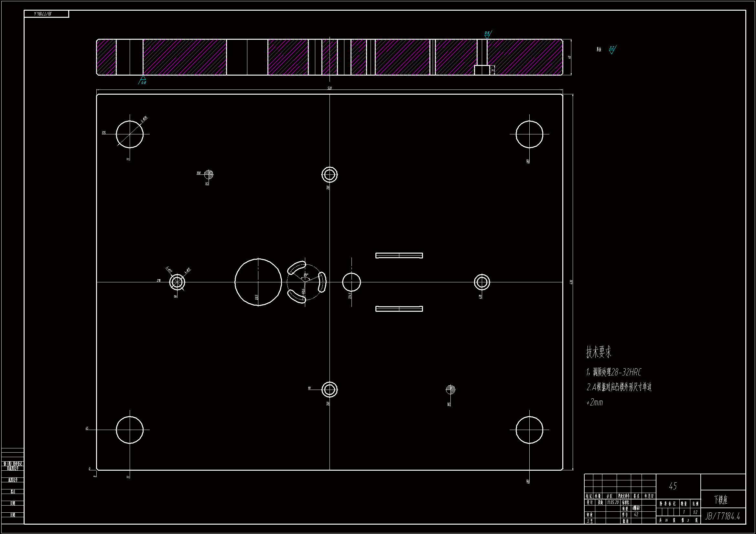
Task: Click the 下模座 part name in title block
Action: coord(721,500)
